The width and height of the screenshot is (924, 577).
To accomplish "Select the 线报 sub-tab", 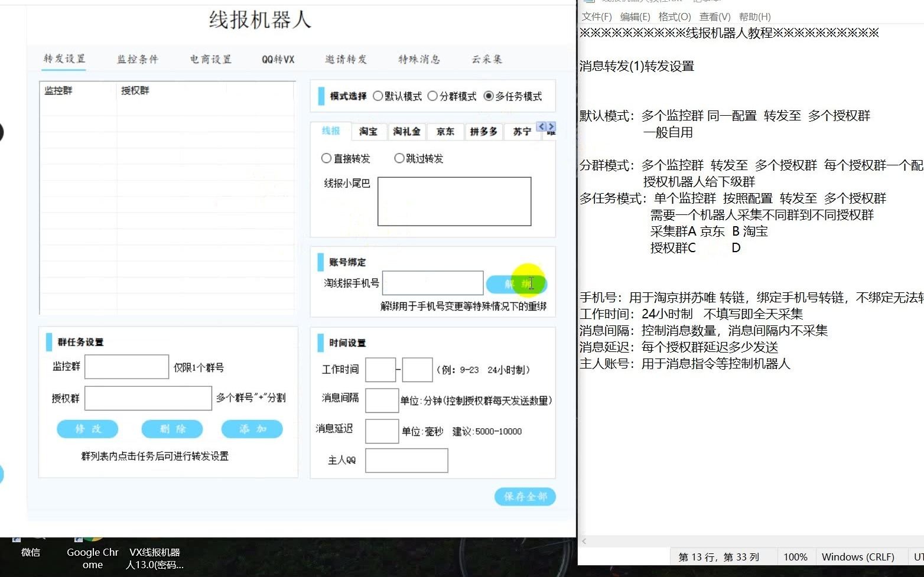I will pos(331,131).
